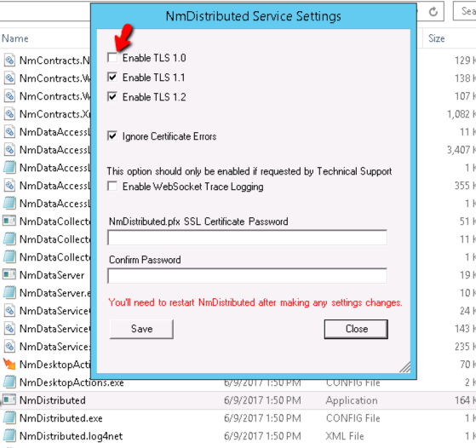Focus the SSL Certificate Password field
Screen dimensions: 476x448
pos(248,238)
